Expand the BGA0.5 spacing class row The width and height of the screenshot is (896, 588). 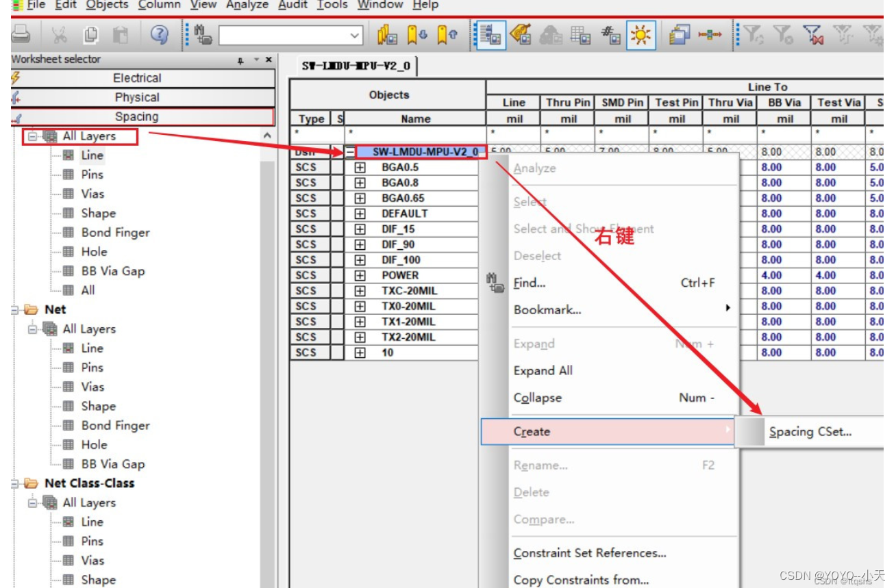pos(359,166)
